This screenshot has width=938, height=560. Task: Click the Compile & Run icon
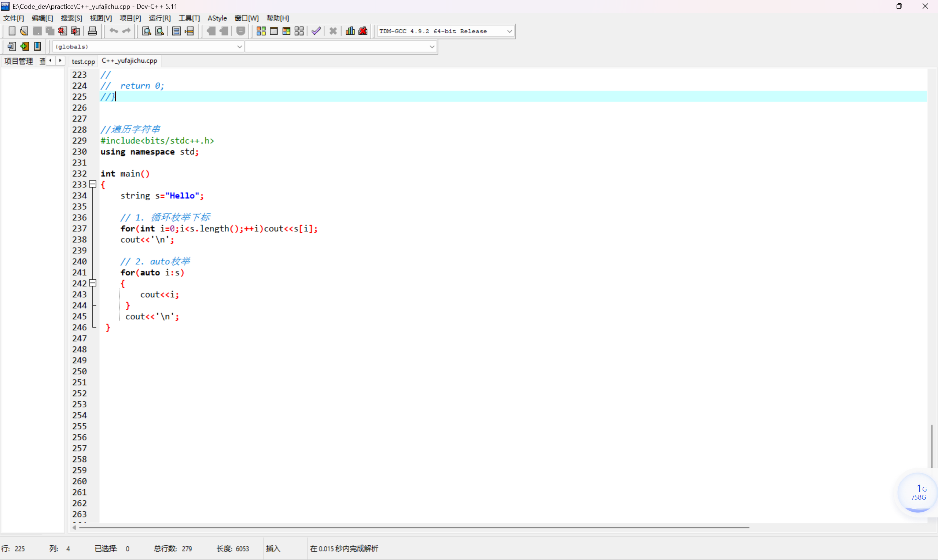point(286,31)
